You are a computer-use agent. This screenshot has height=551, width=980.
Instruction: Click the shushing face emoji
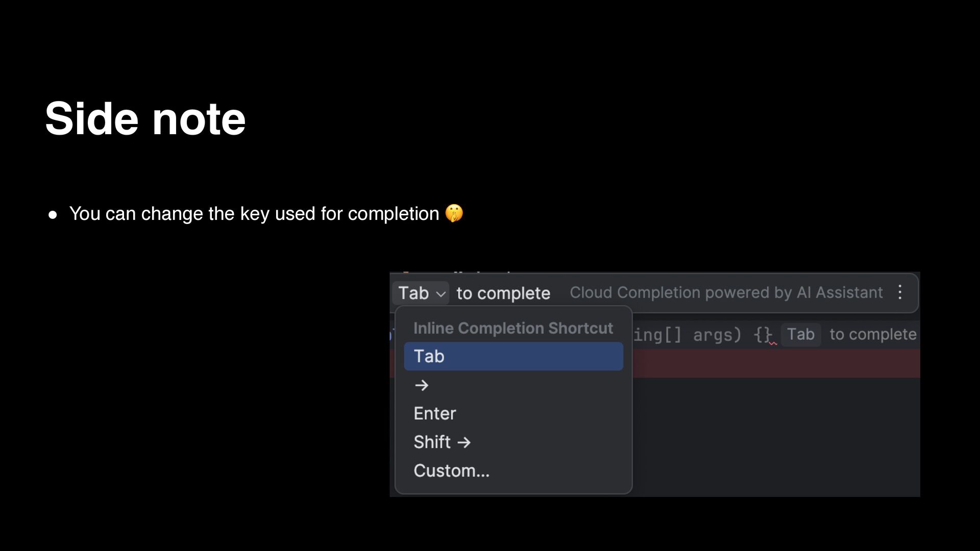click(x=454, y=213)
